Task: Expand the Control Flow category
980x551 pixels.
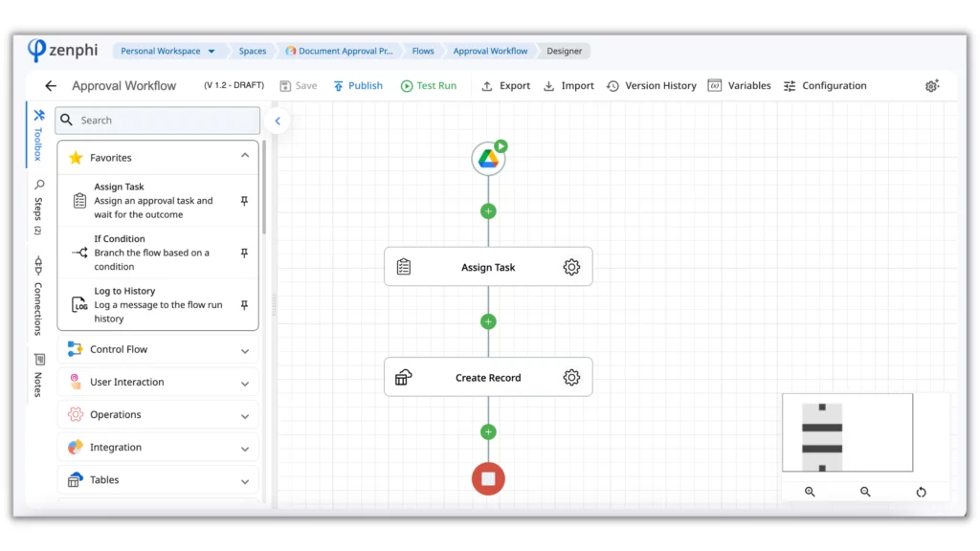Action: point(158,349)
